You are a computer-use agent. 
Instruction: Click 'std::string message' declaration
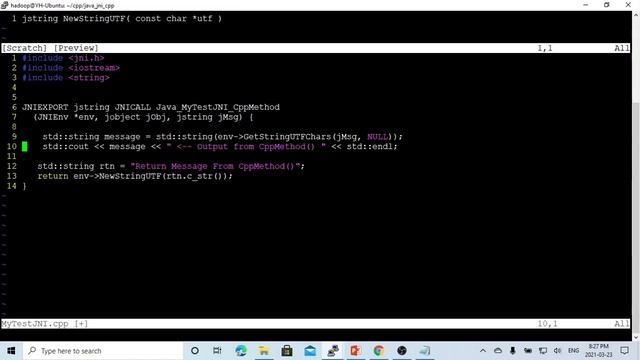coord(91,137)
